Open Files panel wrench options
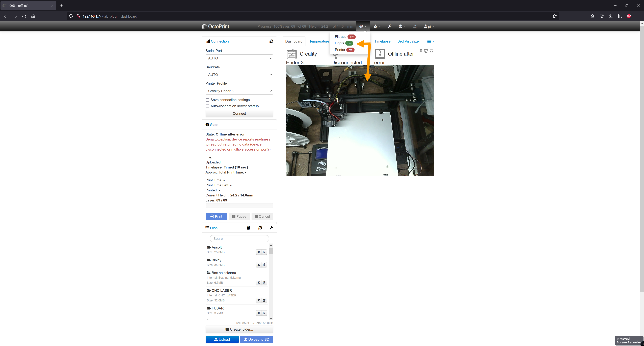Viewport: 644px width, 346px height. point(271,228)
